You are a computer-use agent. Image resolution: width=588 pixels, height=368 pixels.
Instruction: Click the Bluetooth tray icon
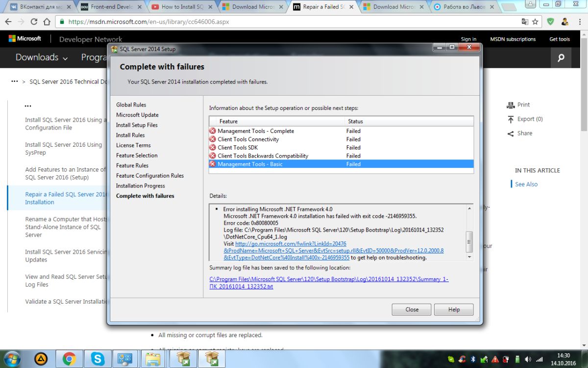click(473, 359)
